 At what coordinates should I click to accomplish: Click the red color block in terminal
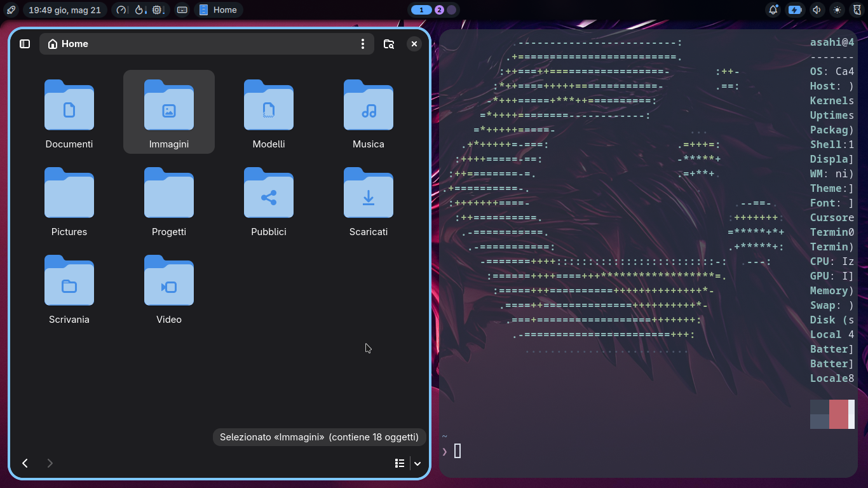point(839,414)
